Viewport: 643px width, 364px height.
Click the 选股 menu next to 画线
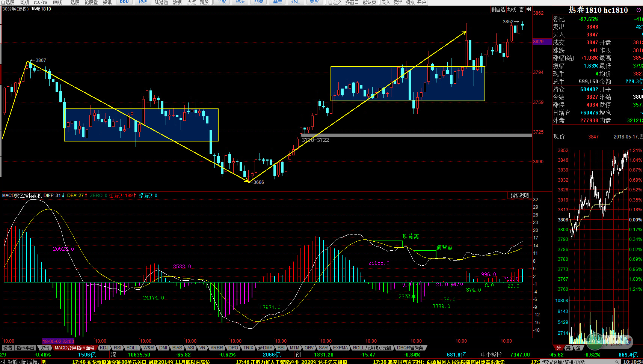[x=75, y=2]
